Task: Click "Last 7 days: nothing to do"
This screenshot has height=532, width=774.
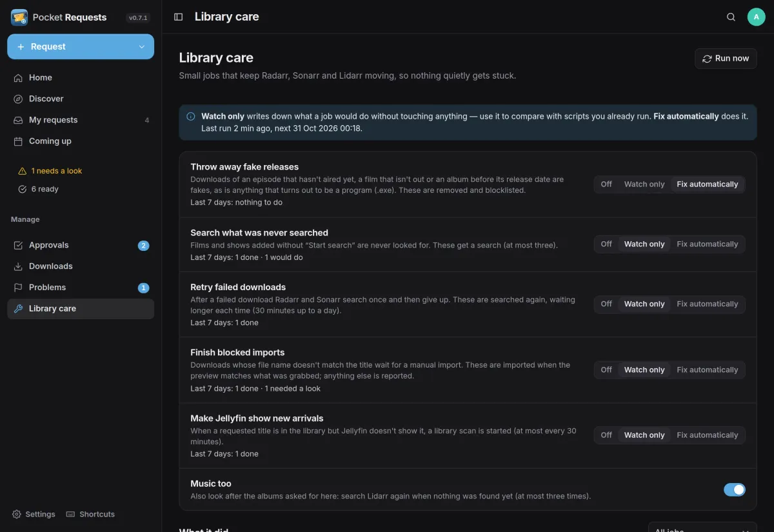Action: [x=236, y=202]
